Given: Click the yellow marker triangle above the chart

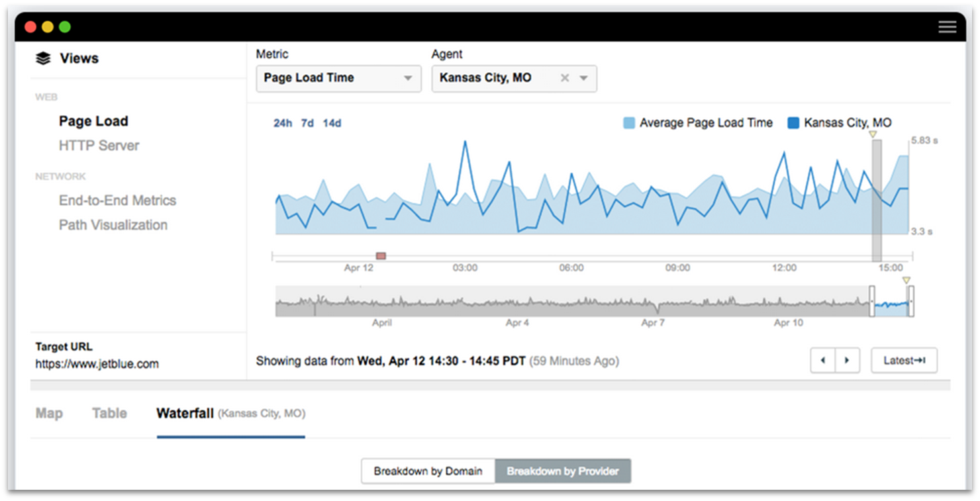Looking at the screenshot, I should tap(873, 133).
